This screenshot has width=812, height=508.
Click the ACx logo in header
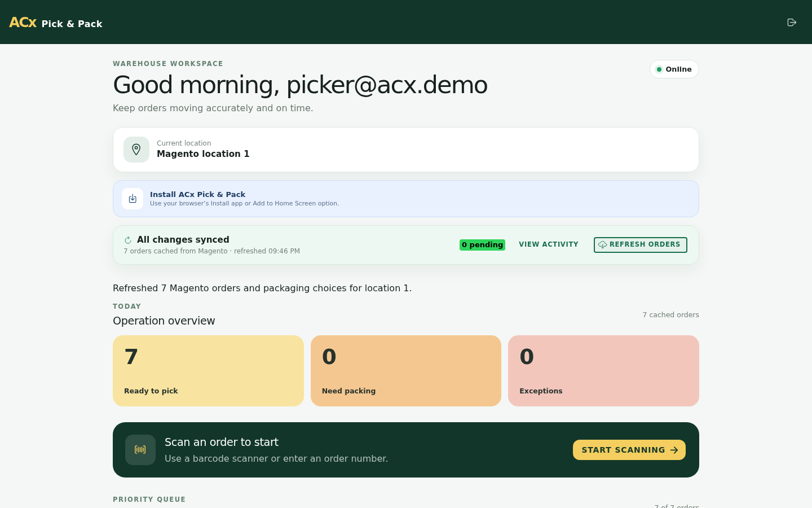point(23,23)
